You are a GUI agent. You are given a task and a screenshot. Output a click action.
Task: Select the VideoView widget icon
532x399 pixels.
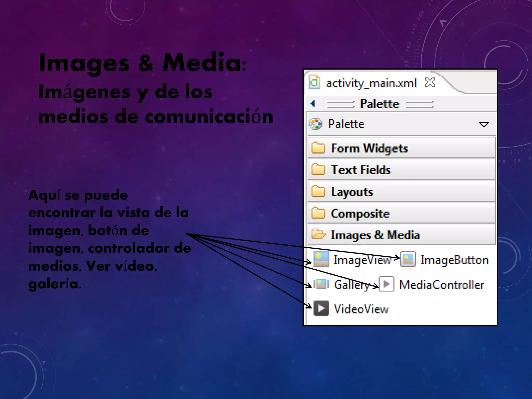tap(321, 309)
